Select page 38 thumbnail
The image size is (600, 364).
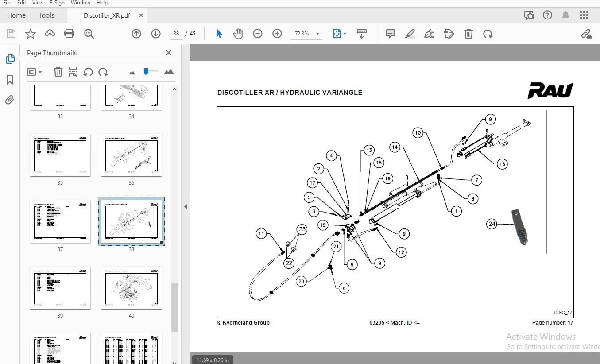tap(132, 221)
